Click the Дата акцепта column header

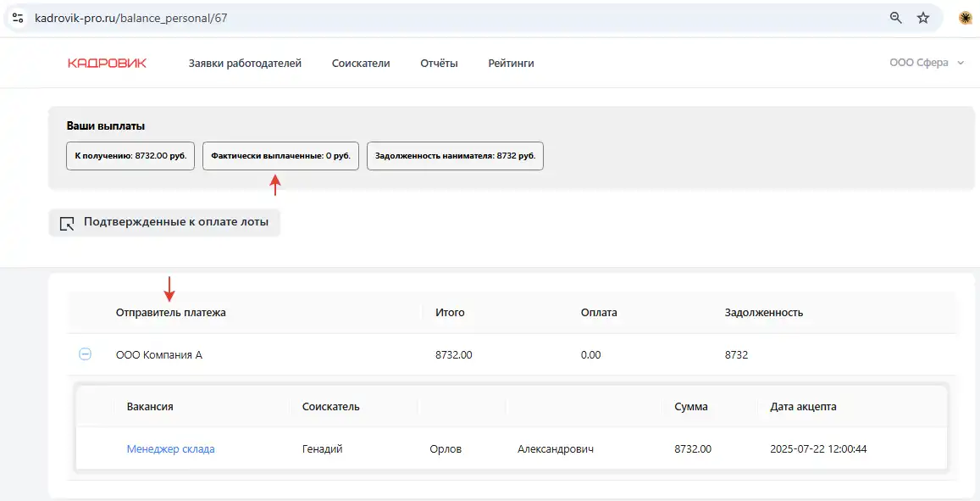803,406
